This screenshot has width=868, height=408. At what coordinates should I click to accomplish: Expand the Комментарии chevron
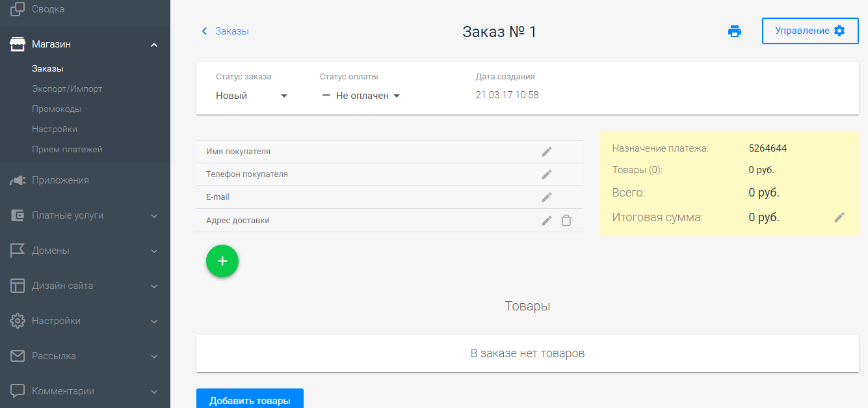click(154, 392)
